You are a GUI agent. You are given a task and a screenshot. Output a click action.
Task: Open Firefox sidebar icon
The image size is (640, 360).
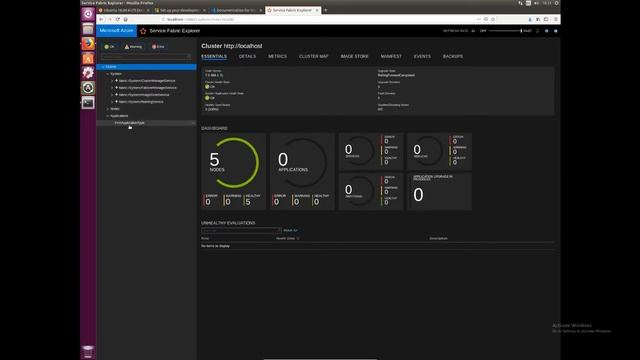[546, 19]
